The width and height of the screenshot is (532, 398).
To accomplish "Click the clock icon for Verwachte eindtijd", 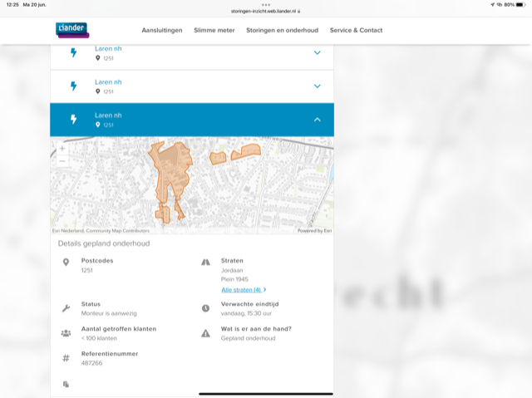I will pos(205,308).
